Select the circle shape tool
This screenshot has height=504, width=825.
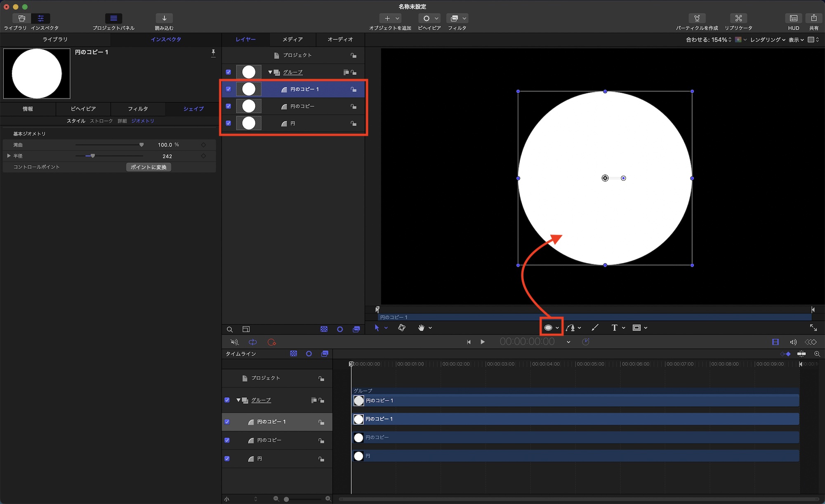point(548,328)
